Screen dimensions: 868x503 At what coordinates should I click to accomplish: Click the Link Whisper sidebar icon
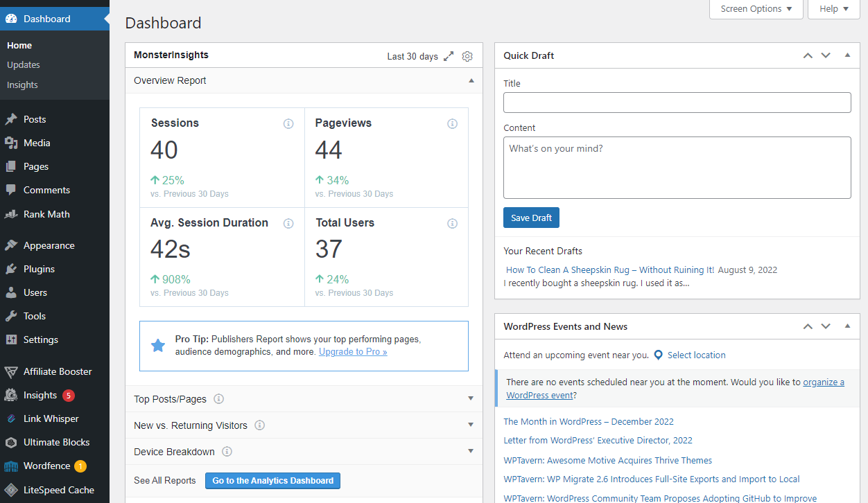point(11,418)
